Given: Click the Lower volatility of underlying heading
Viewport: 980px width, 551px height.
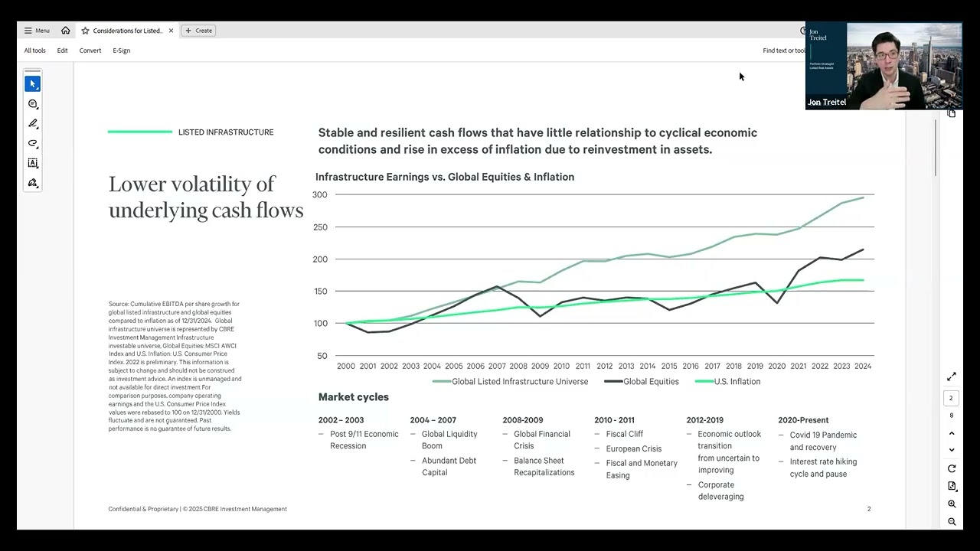Looking at the screenshot, I should [x=206, y=197].
